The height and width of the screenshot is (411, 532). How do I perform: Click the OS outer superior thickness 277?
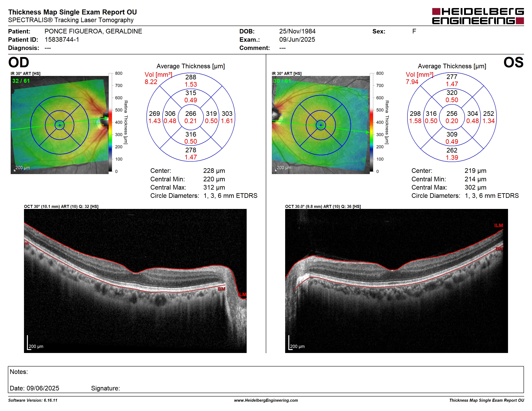452,77
